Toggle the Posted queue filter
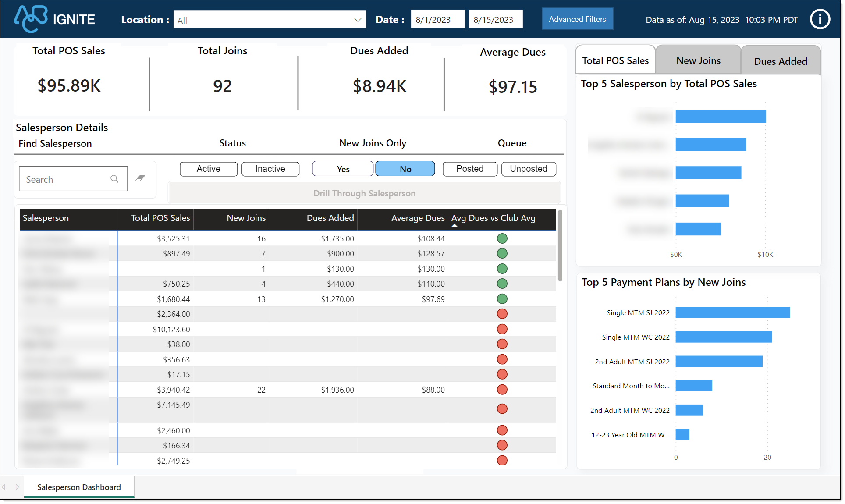This screenshot has width=845, height=504. tap(470, 169)
